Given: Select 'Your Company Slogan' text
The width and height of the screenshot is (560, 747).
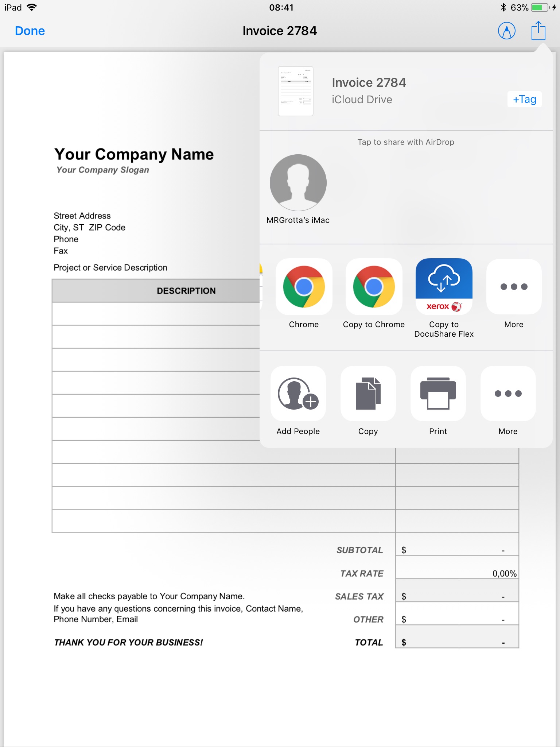Looking at the screenshot, I should [x=102, y=170].
